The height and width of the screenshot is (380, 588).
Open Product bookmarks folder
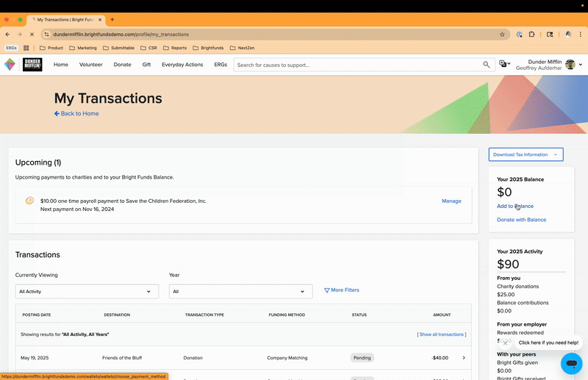coord(51,48)
